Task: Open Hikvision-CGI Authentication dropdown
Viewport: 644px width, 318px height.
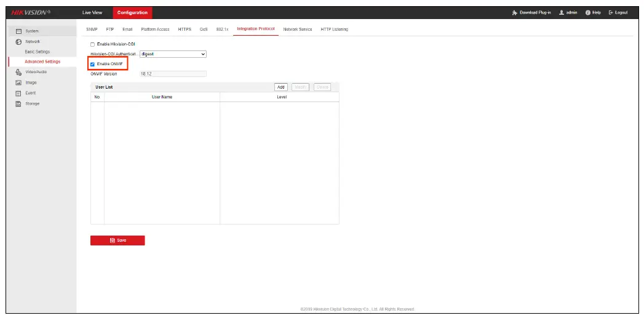Action: point(173,54)
